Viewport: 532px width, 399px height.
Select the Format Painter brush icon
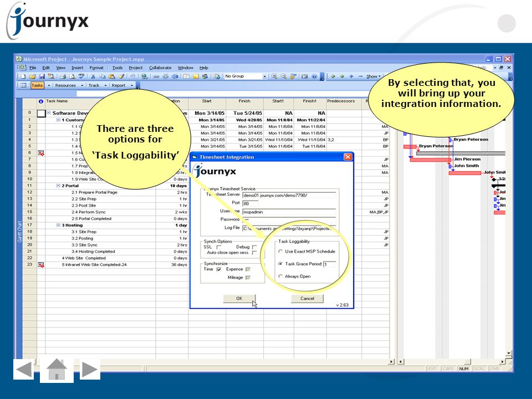coord(121,76)
